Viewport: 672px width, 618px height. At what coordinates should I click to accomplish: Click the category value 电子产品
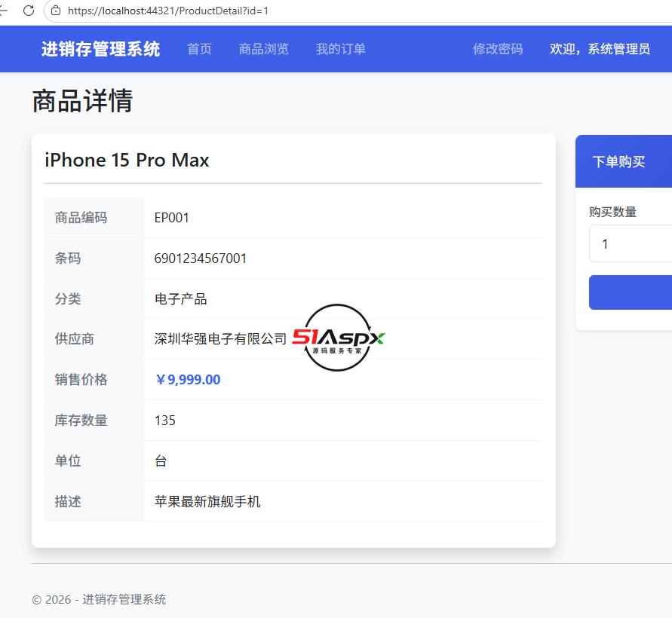[x=181, y=298]
